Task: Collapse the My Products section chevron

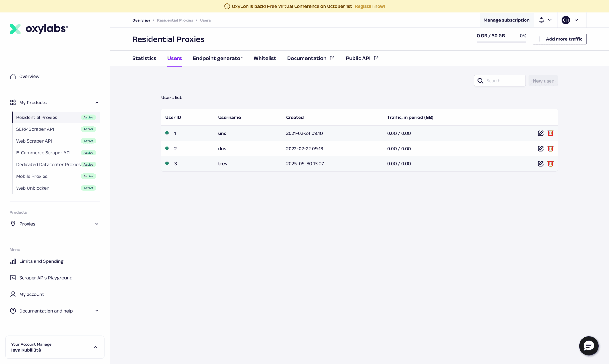Action: coord(97,103)
